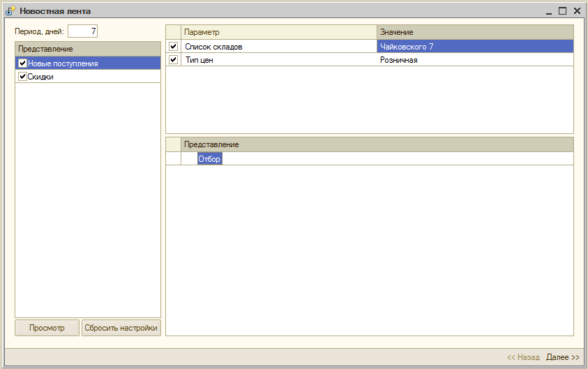Click the Новостная лента window icon
This screenshot has height=369, width=588.
10,11
